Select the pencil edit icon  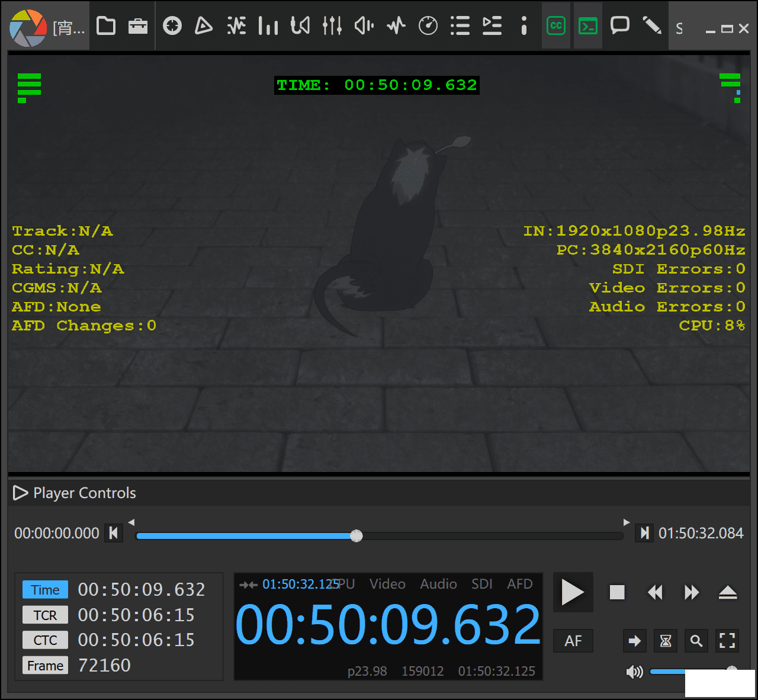(x=652, y=26)
